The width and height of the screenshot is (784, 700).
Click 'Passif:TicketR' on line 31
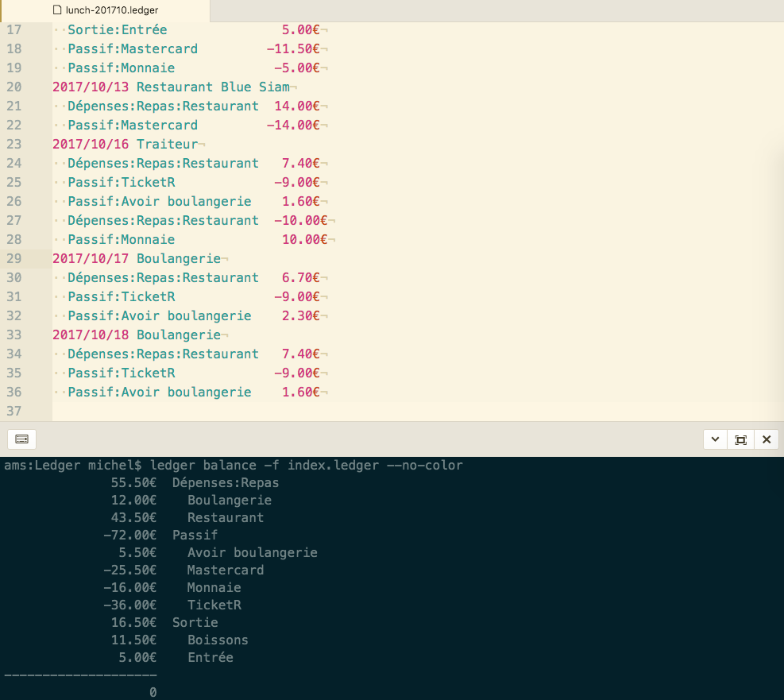click(122, 296)
